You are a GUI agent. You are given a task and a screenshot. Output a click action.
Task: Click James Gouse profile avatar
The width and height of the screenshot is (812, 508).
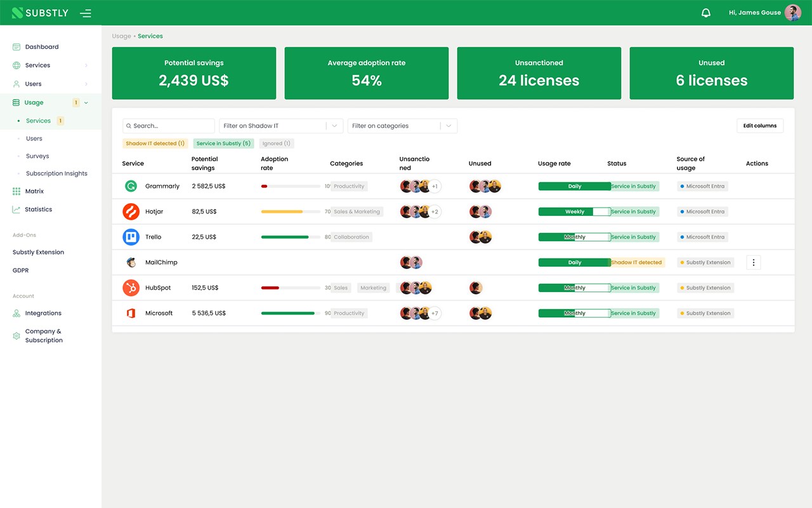tap(793, 13)
